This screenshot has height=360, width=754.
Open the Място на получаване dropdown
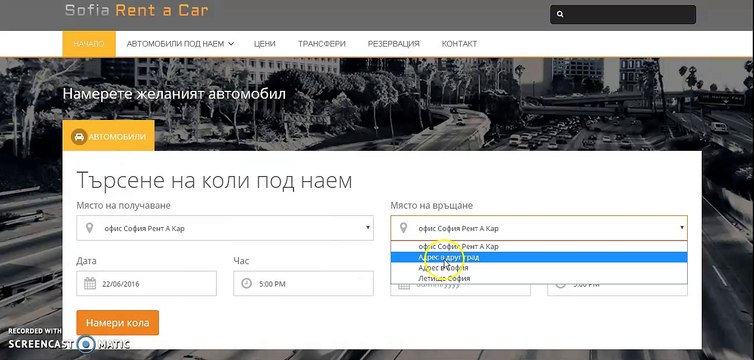(225, 228)
